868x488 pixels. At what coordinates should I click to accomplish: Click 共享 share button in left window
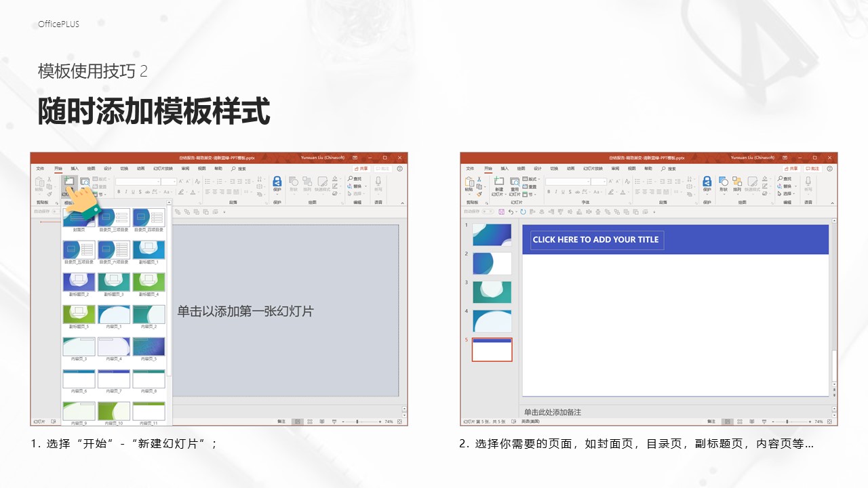tap(361, 169)
